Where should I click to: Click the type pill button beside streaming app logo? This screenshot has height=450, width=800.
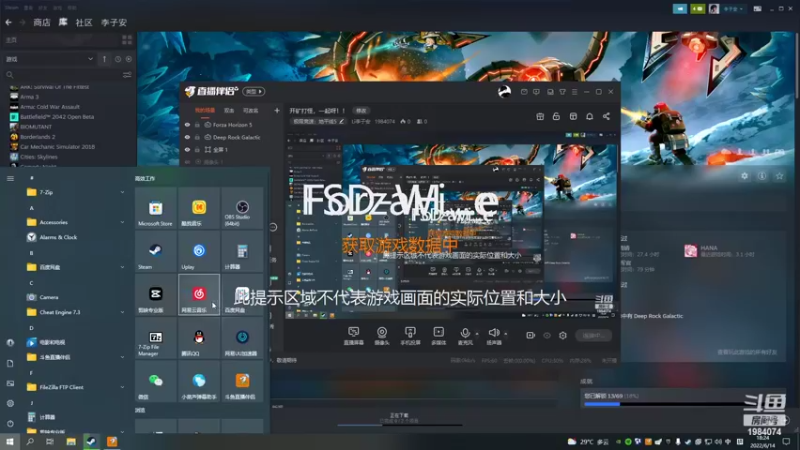click(254, 91)
